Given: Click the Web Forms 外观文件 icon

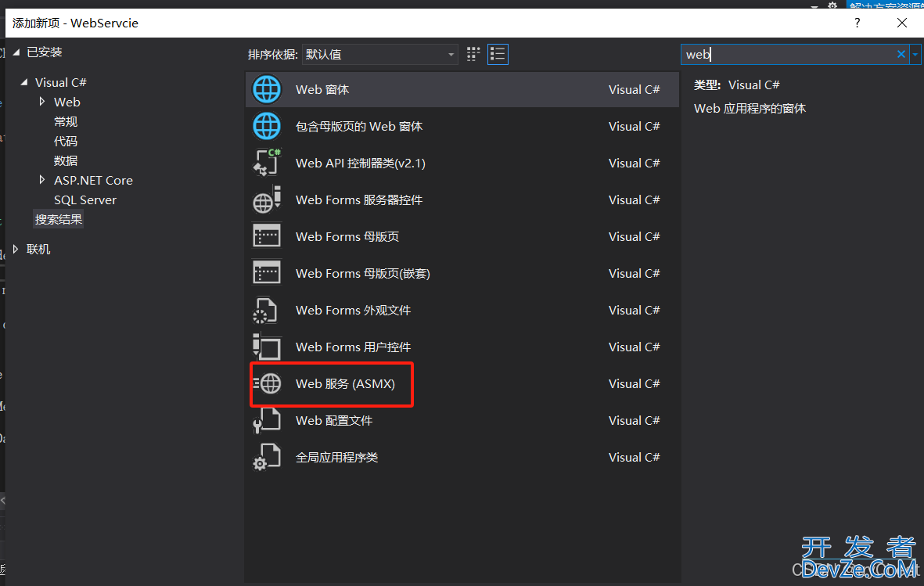Looking at the screenshot, I should [x=265, y=310].
